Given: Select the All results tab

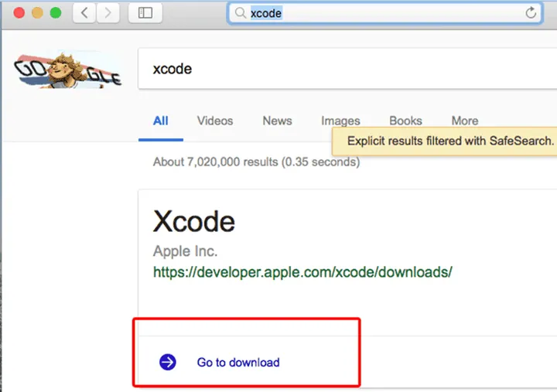Looking at the screenshot, I should click(x=160, y=121).
